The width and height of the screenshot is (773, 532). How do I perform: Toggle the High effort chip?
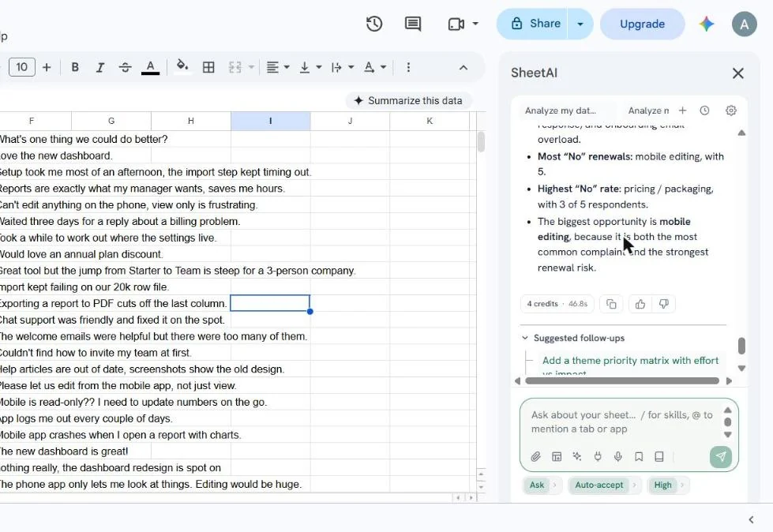click(663, 485)
